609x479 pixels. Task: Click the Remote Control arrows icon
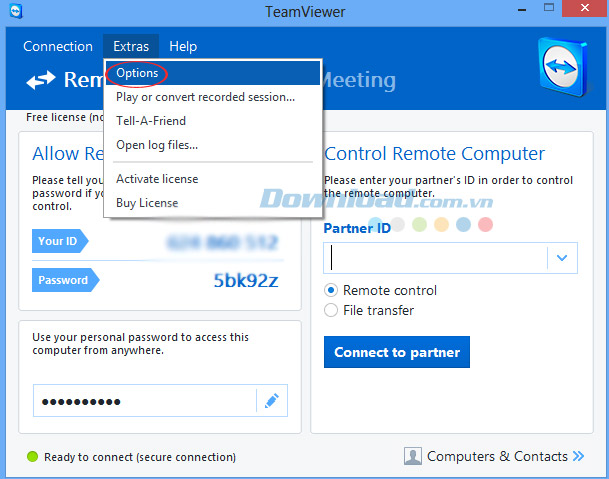[x=41, y=80]
